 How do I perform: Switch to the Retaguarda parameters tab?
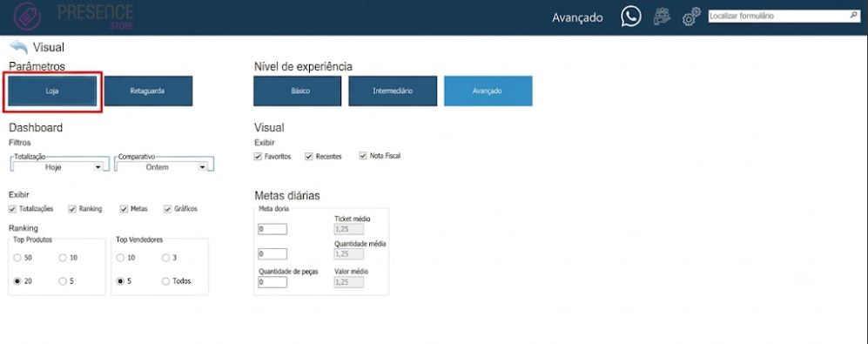148,91
